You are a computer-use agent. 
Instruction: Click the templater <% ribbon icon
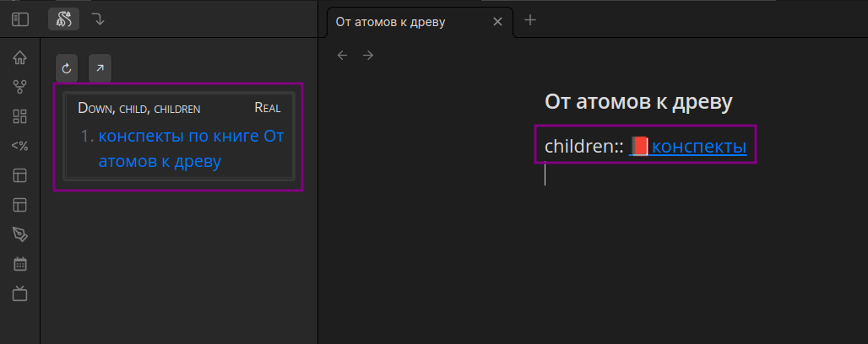[x=20, y=146]
